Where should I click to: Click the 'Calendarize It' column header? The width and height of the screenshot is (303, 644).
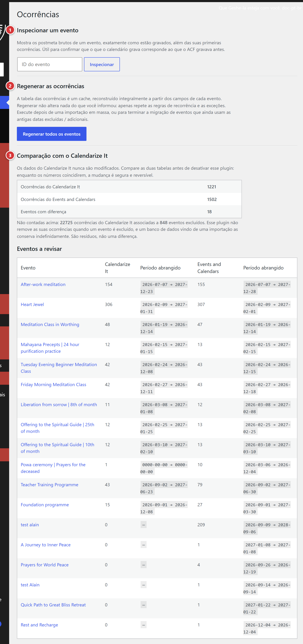(117, 268)
